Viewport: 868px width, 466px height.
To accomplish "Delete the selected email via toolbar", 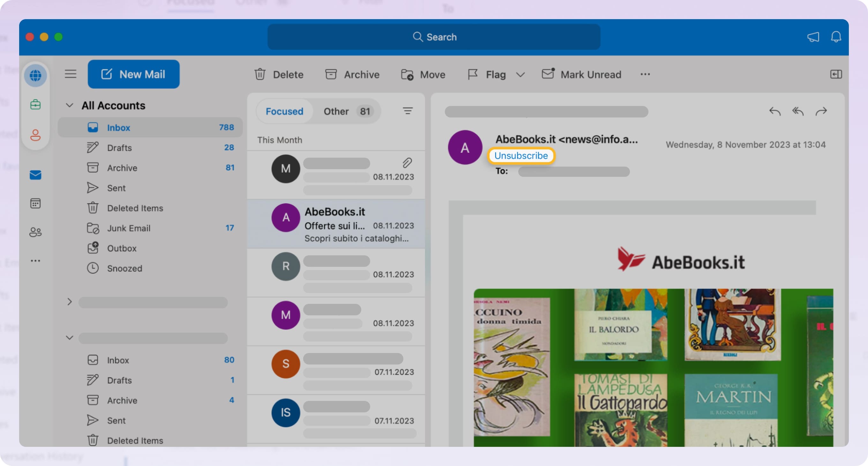I will [x=279, y=74].
